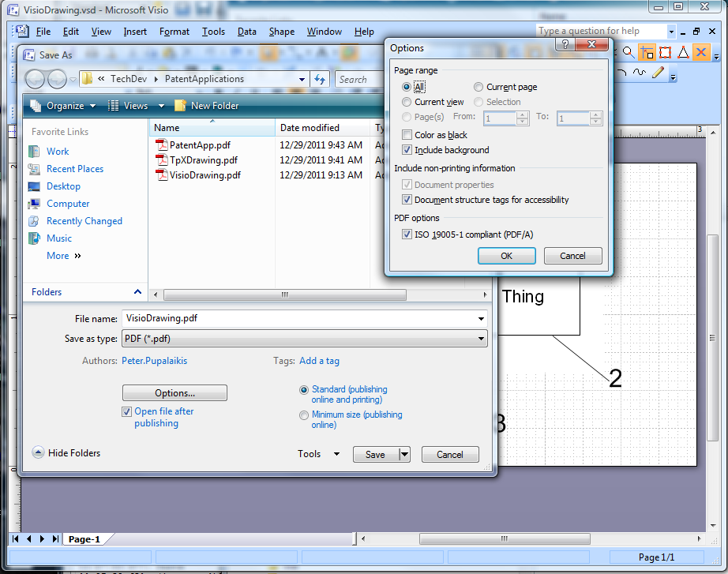Choose the freeform squiggle line tool

click(x=640, y=73)
